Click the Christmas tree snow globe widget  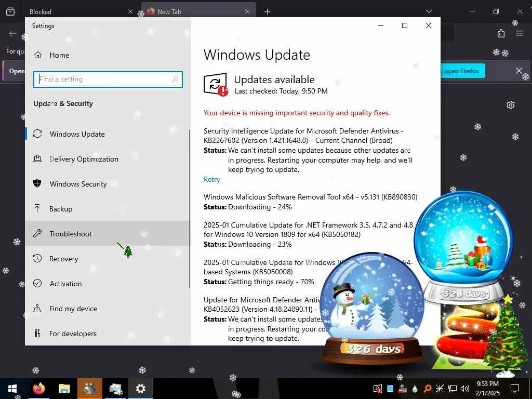click(x=463, y=248)
